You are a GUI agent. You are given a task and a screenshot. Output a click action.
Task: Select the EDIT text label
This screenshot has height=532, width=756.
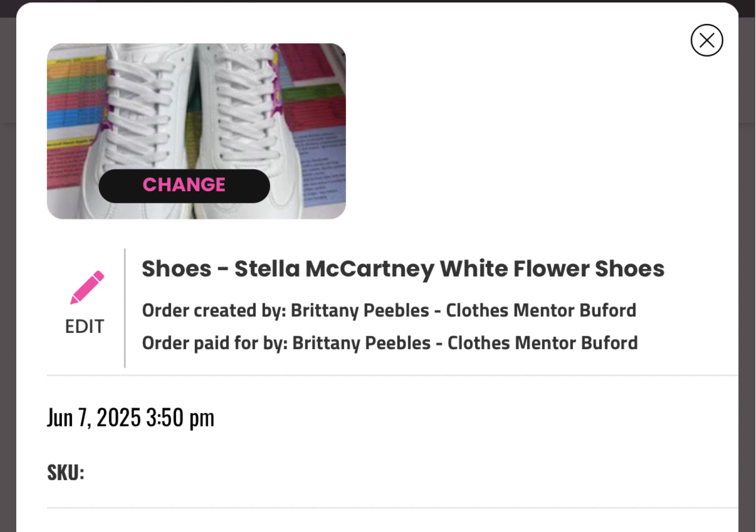click(85, 326)
